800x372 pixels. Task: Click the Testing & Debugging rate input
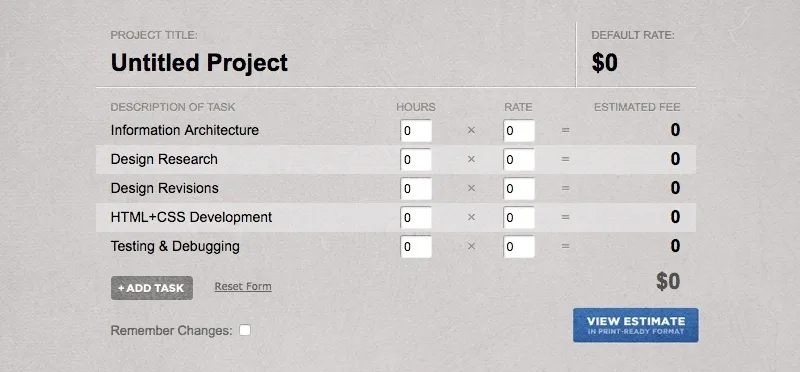(519, 247)
